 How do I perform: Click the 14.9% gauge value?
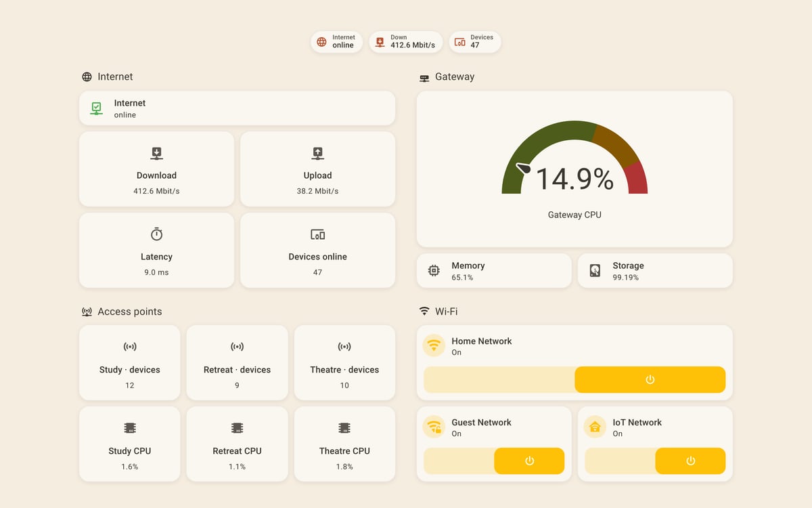tap(574, 179)
